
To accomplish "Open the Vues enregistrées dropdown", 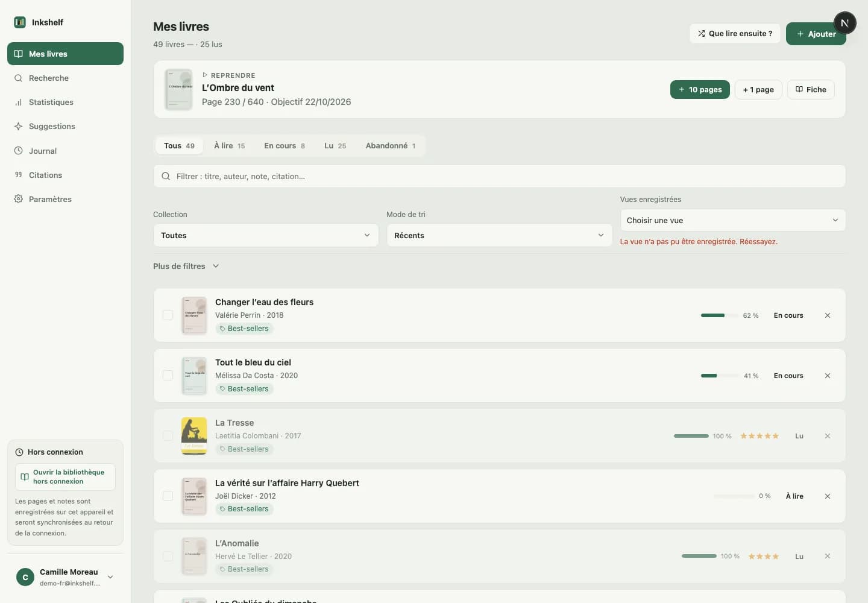I will [x=733, y=220].
